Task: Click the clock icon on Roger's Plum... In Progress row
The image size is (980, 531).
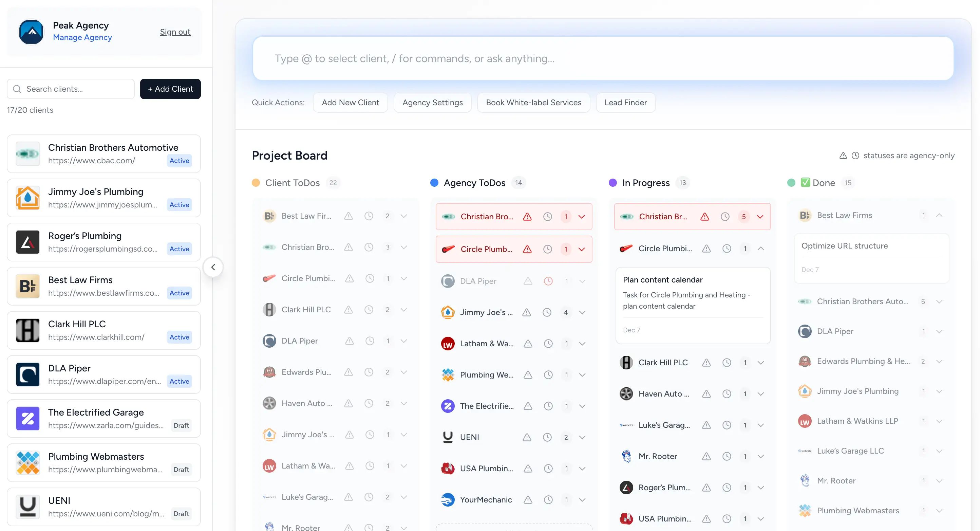Action: (727, 488)
